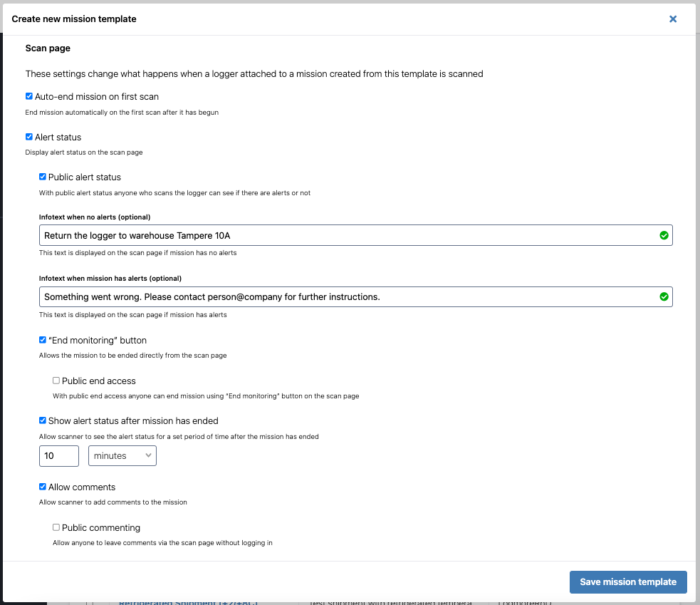Click Save mission template
This screenshot has height=605, width=700.
[x=627, y=581]
